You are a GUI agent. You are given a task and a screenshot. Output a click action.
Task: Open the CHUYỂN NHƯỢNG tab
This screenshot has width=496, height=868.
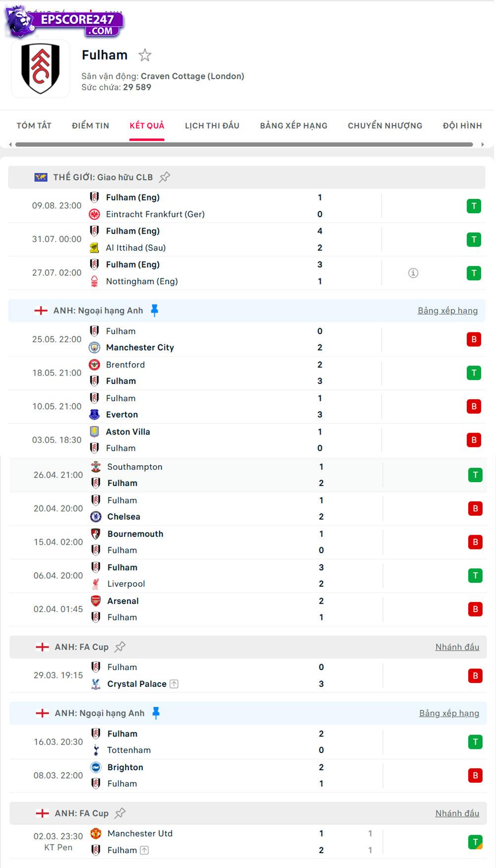coord(384,125)
